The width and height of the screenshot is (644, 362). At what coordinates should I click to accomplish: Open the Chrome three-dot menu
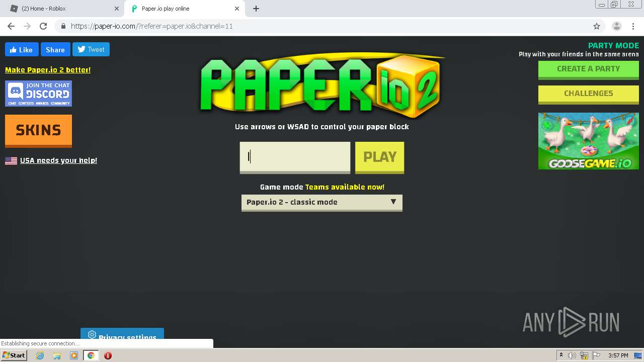click(x=633, y=26)
